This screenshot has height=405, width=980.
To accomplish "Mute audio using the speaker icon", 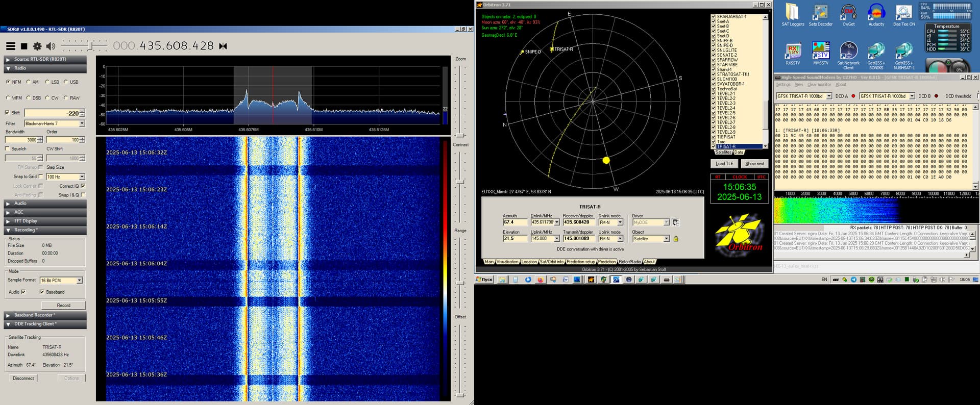I will (x=51, y=46).
